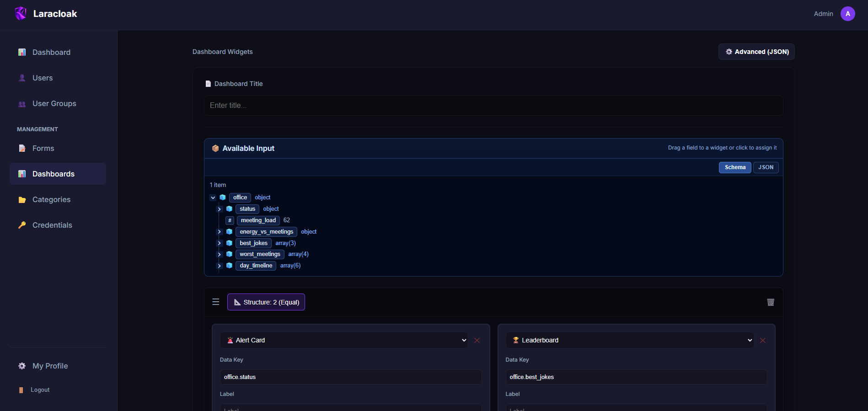Click the Available Input box icon

click(215, 148)
